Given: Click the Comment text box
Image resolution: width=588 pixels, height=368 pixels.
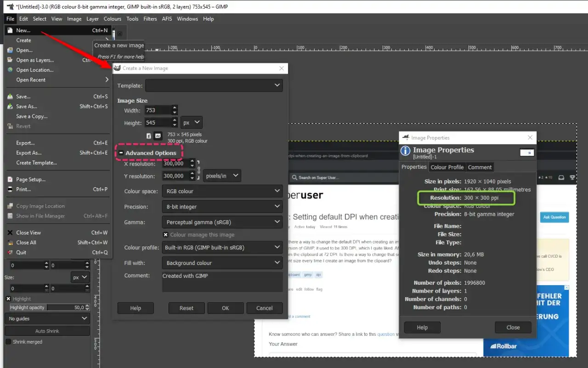Looking at the screenshot, I should 222,282.
